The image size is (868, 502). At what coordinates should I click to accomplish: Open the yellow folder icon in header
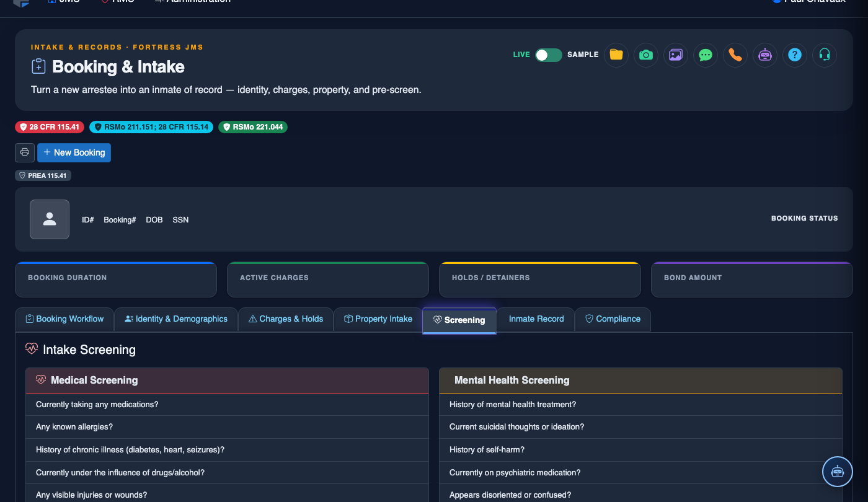616,55
